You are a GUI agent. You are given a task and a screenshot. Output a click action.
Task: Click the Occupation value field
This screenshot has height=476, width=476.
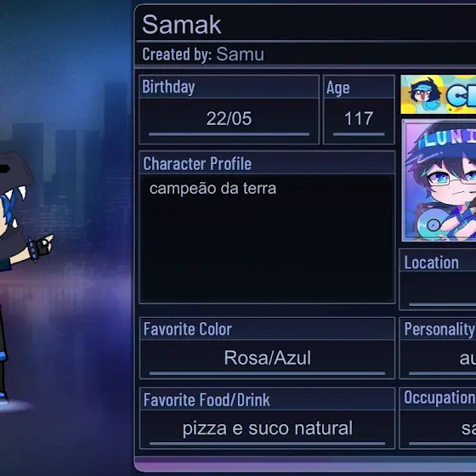click(438, 429)
